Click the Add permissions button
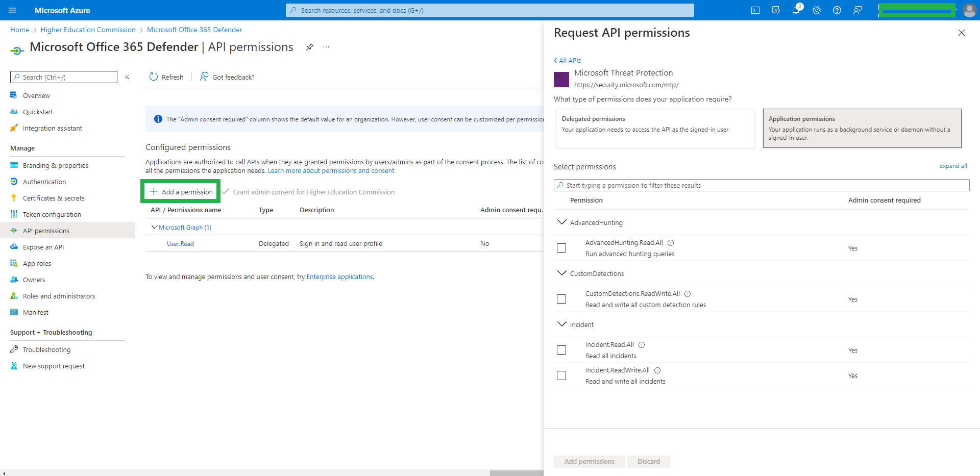Viewport: 980px width, 476px height. [x=589, y=461]
